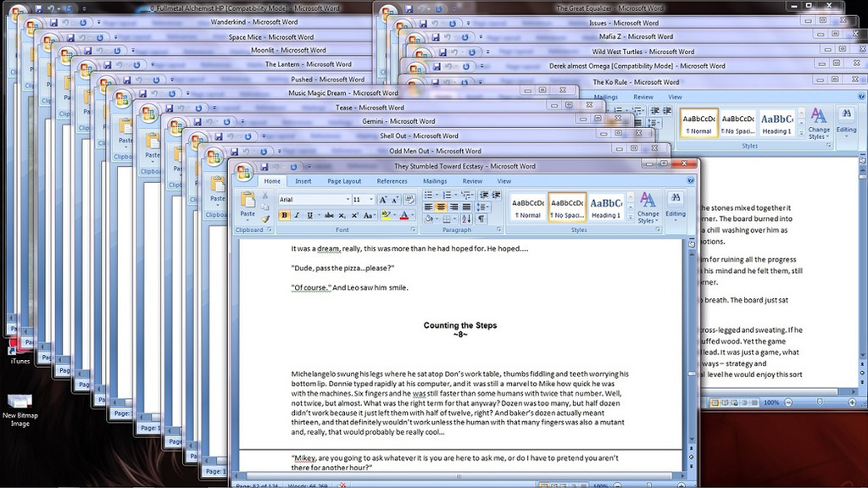Viewport: 868px width, 488px height.
Task: Open Change Styles in front Word window
Action: [x=648, y=208]
